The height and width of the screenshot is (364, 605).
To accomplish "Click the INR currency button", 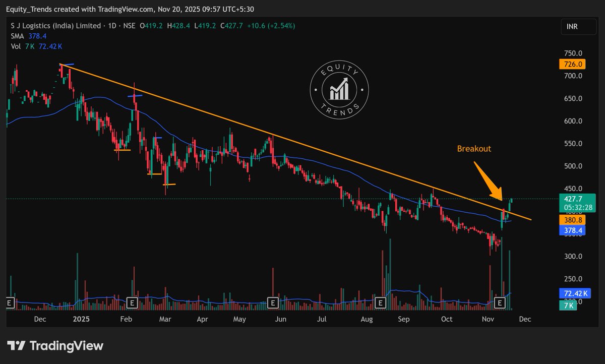I will [578, 27].
